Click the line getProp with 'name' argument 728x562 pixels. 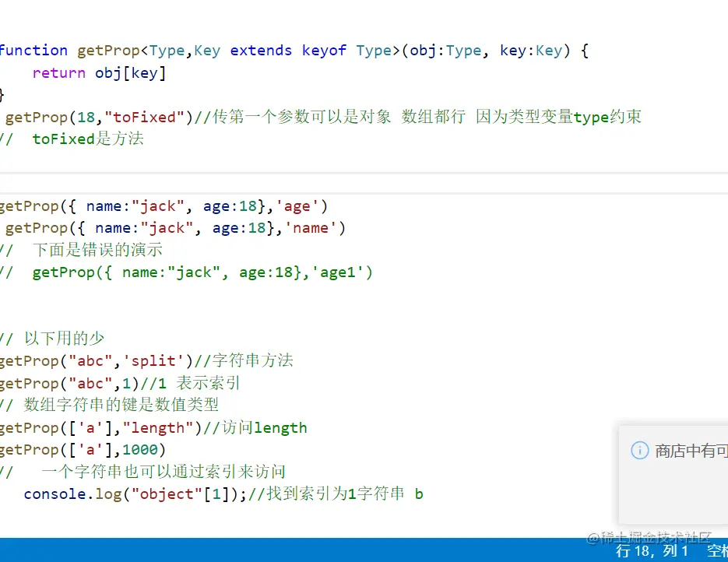point(175,228)
